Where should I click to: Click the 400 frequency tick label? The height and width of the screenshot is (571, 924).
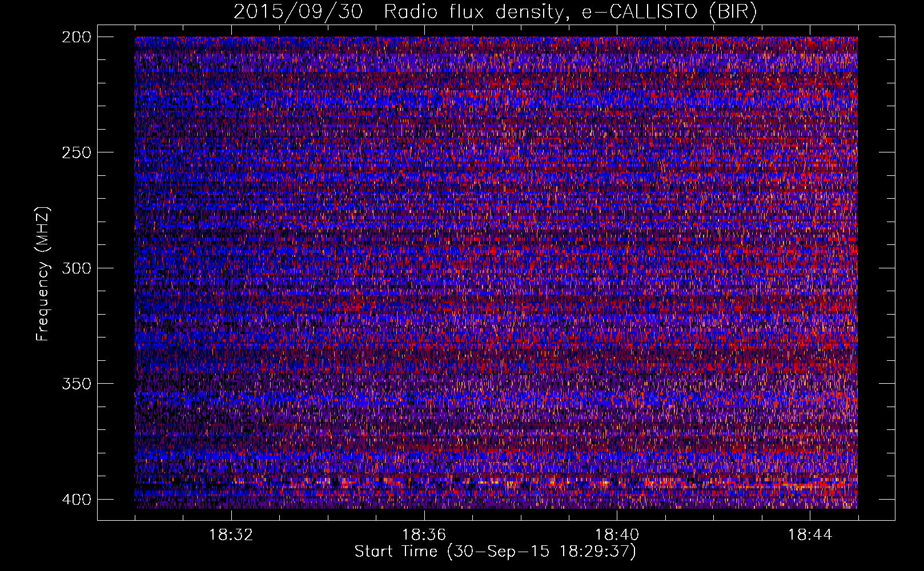click(76, 499)
